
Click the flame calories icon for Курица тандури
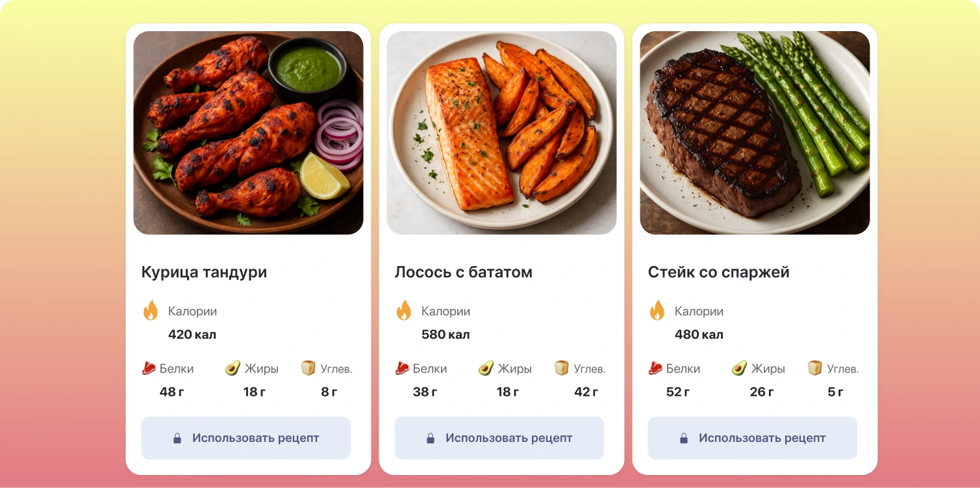point(151,310)
